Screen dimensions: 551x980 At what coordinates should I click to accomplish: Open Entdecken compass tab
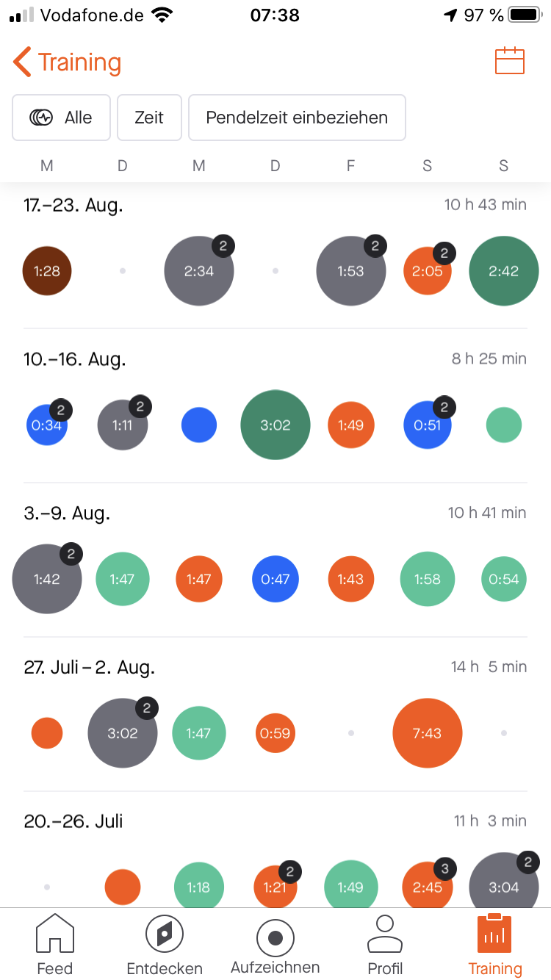pos(165,945)
